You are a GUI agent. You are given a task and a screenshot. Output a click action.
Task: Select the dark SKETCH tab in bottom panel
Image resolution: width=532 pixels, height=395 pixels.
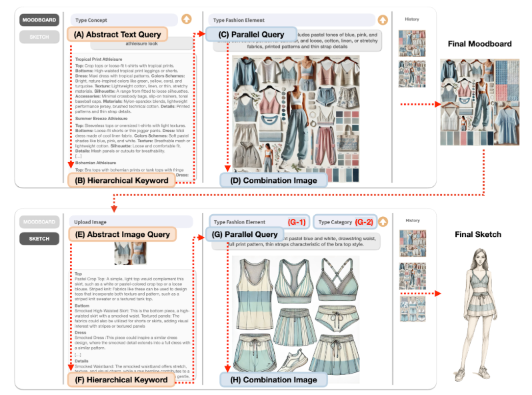click(39, 238)
